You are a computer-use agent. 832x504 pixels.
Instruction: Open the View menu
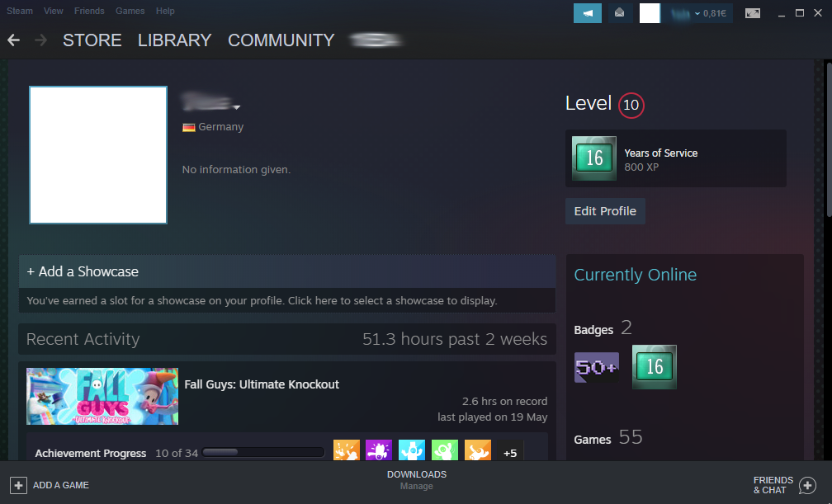[x=53, y=11]
